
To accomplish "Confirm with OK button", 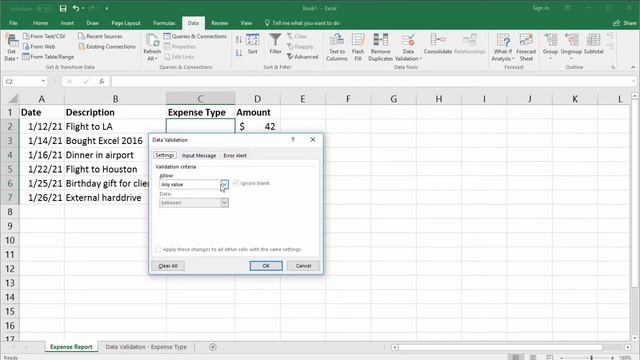I will point(266,266).
